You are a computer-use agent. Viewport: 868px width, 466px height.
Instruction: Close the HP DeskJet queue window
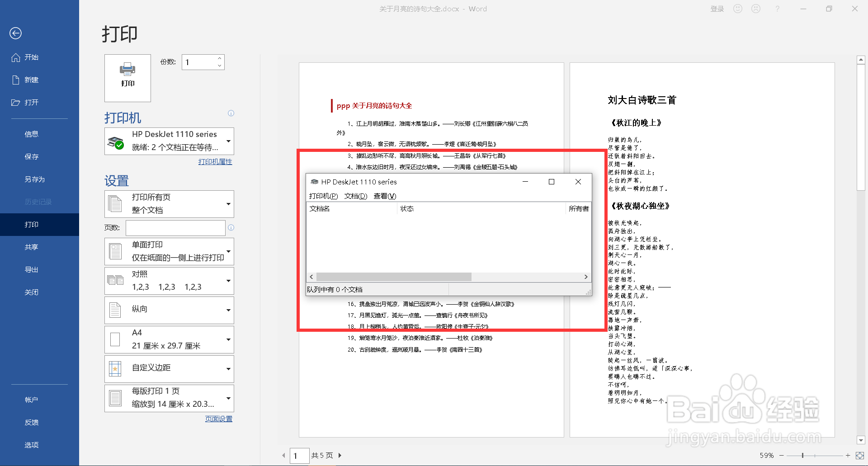click(x=578, y=182)
